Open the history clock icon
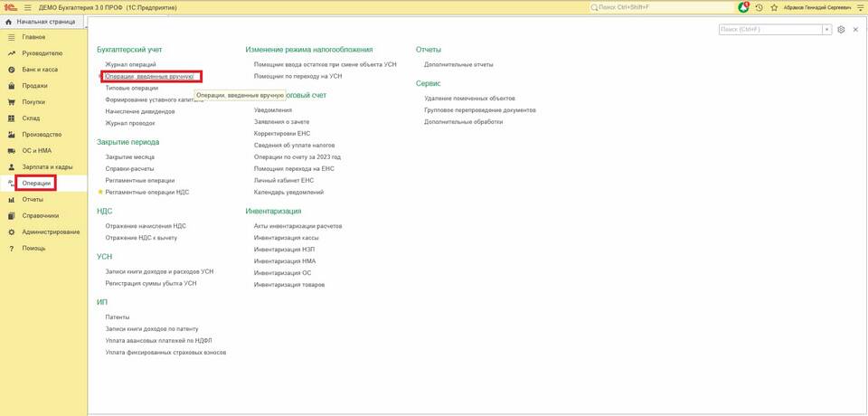868x416 pixels. tap(759, 7)
